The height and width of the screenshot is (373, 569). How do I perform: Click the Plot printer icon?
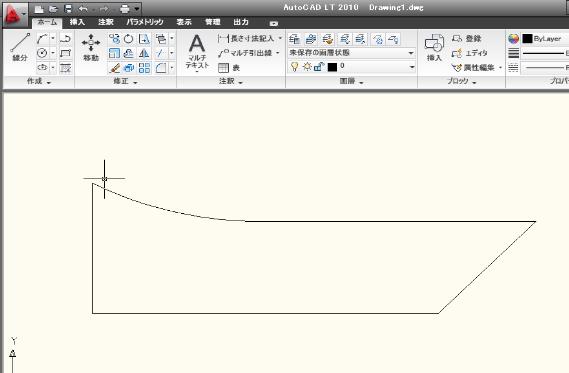tap(124, 9)
